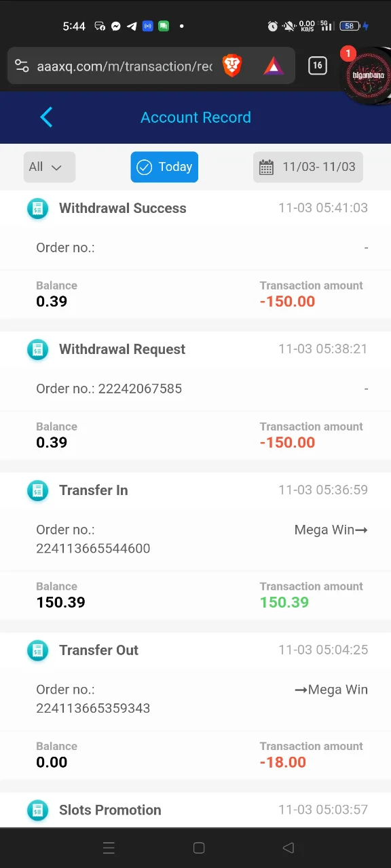Tap the Transfer In receipt icon
The width and height of the screenshot is (391, 868).
(38, 490)
